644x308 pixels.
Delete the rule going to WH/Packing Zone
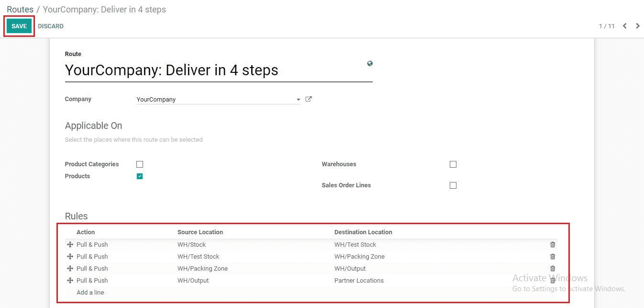[553, 257]
